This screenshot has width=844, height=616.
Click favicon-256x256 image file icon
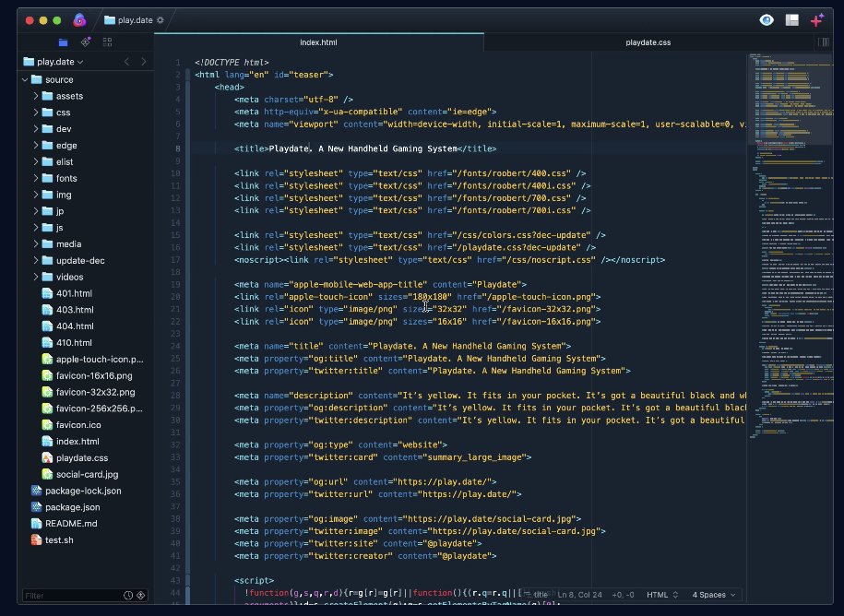47,409
